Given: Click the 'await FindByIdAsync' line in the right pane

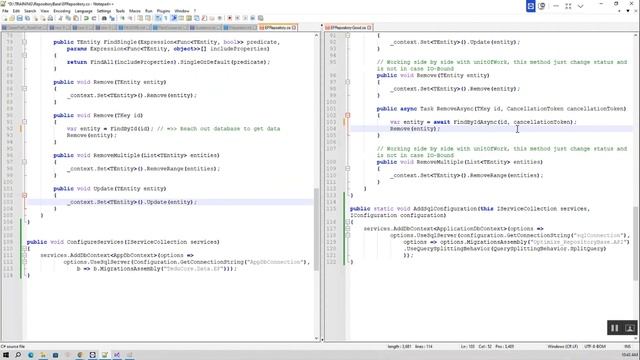Looking at the screenshot, I should pos(483,122).
